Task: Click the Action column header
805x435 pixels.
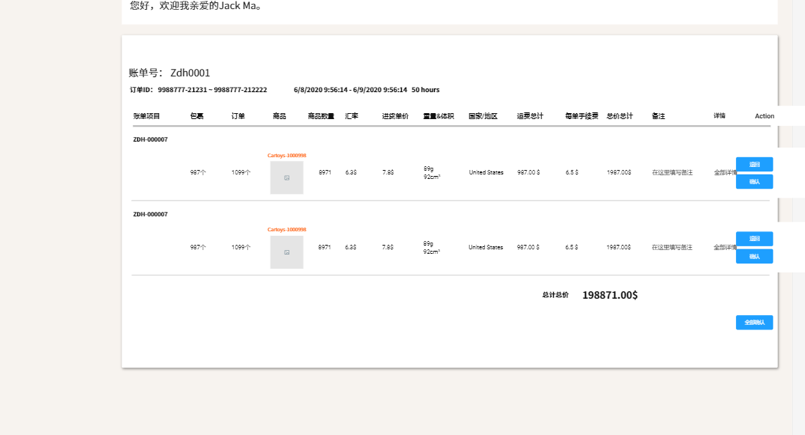Action: pos(764,116)
